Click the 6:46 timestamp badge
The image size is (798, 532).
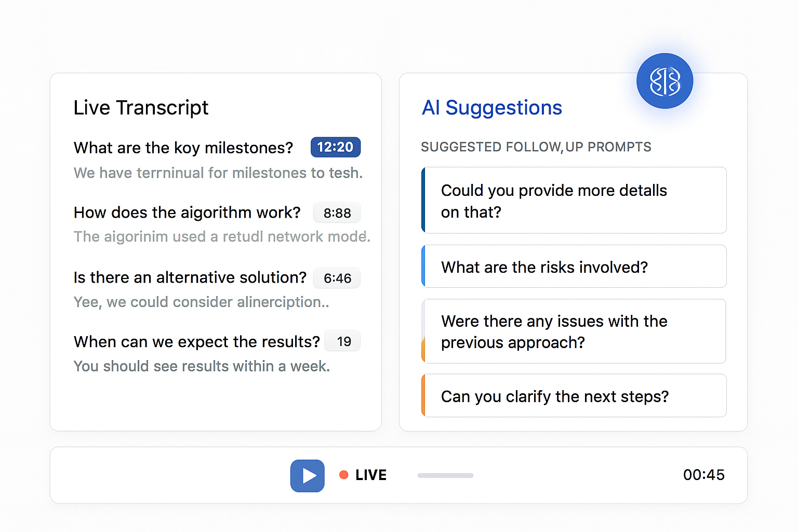point(337,278)
